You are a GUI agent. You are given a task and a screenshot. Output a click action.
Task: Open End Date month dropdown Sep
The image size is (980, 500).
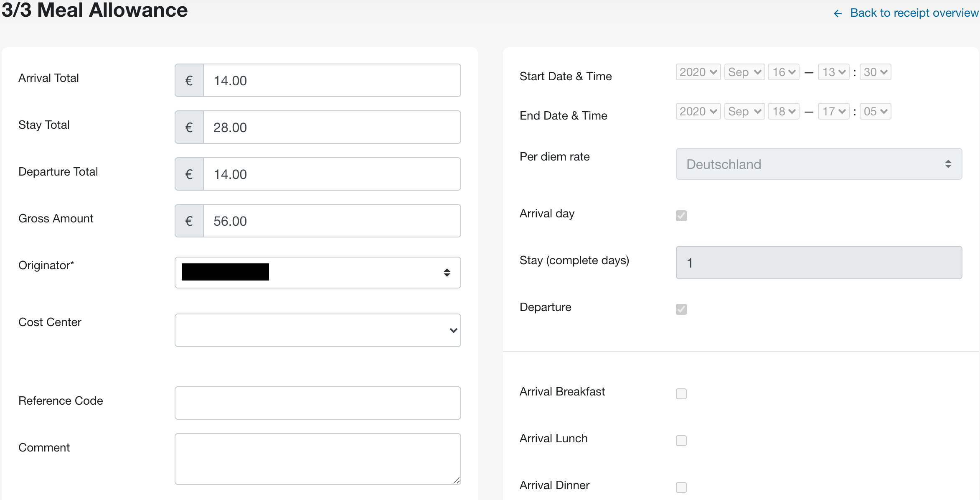pyautogui.click(x=744, y=112)
